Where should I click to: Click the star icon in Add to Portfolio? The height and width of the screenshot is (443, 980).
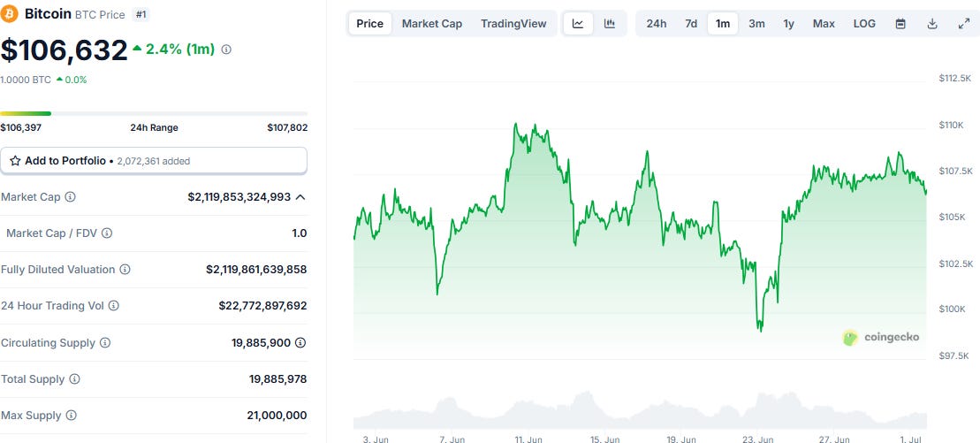point(16,161)
